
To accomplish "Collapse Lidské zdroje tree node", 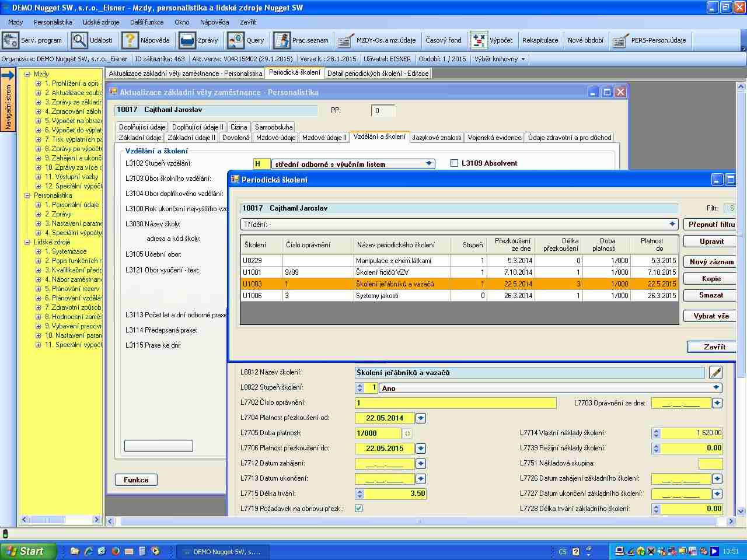I will click(x=27, y=242).
